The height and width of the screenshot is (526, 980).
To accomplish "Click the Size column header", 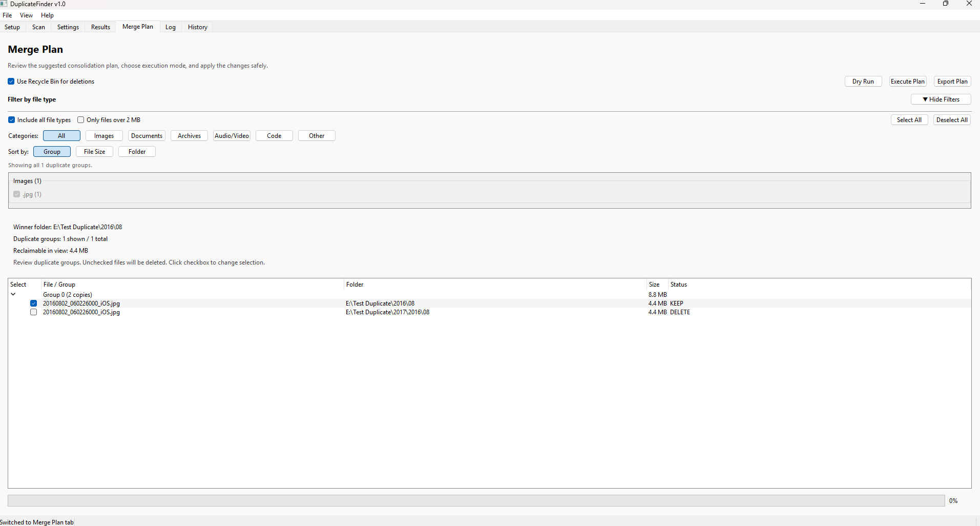I will 657,285.
